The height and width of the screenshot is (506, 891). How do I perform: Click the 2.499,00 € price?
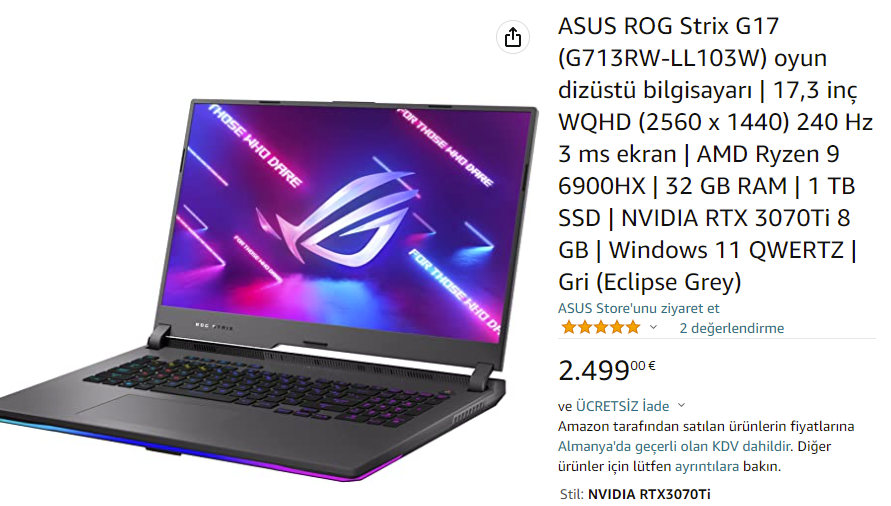point(606,371)
